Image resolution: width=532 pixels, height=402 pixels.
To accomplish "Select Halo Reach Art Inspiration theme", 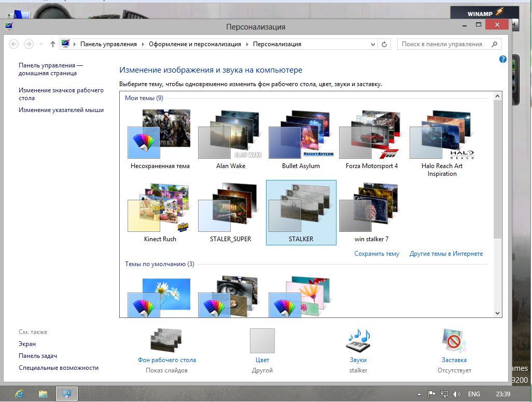I will click(442, 143).
